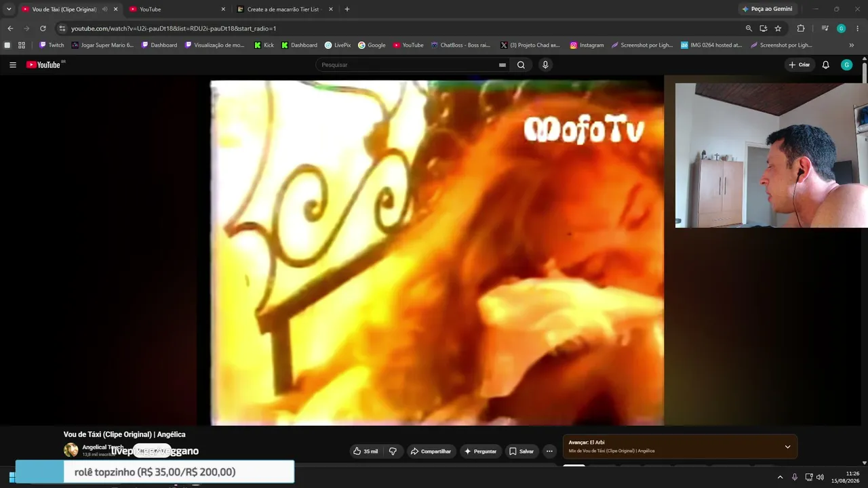
Task: Go back in the browser
Action: coord(10,28)
